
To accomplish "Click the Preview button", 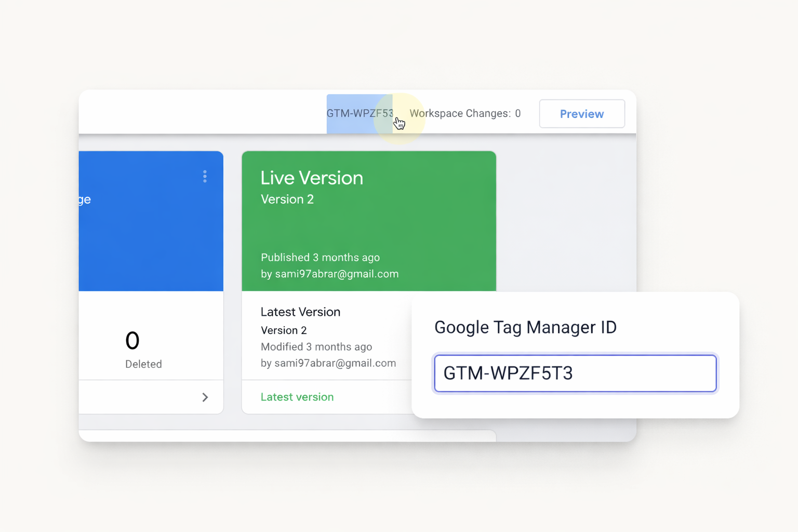I will [x=581, y=114].
